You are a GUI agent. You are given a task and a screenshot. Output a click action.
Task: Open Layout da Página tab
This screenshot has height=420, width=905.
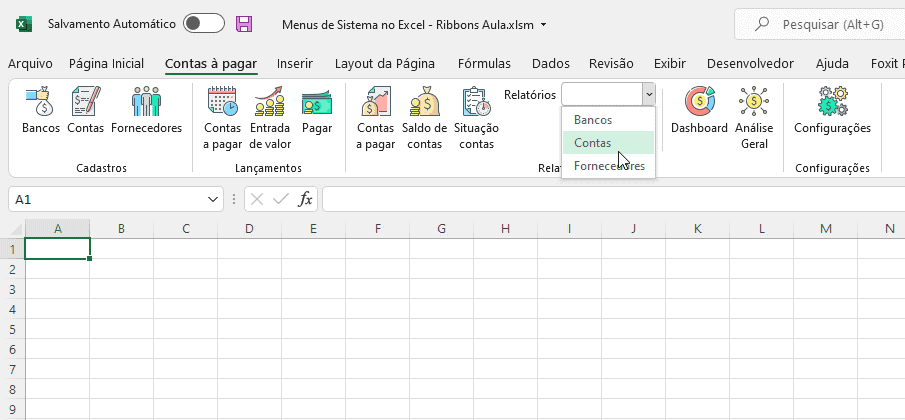tap(384, 64)
